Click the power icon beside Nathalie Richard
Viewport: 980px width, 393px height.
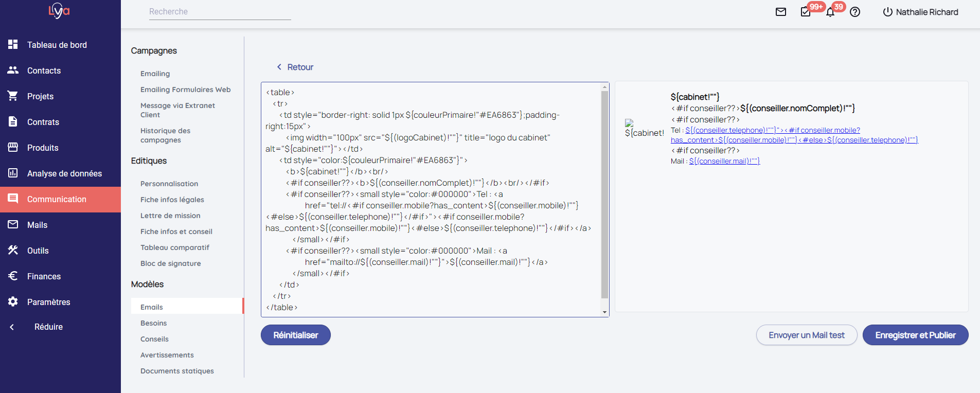coord(887,12)
